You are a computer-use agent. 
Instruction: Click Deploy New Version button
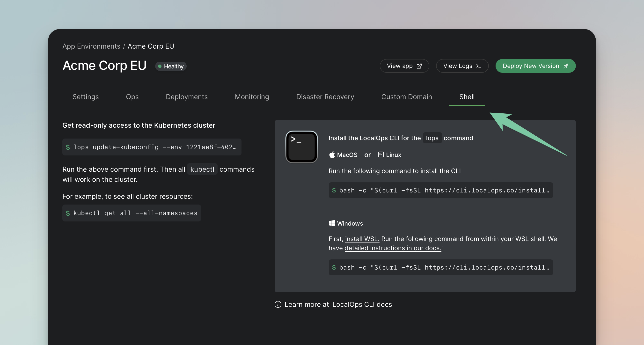[535, 66]
